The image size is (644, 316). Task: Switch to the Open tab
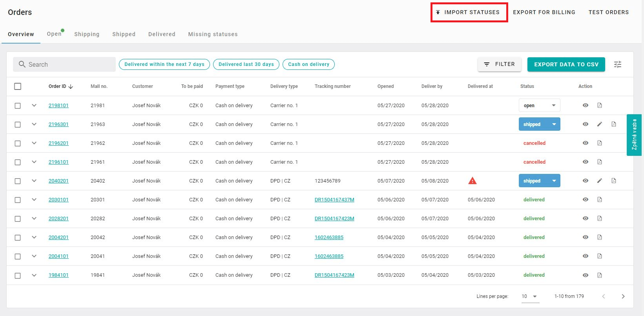(x=54, y=34)
